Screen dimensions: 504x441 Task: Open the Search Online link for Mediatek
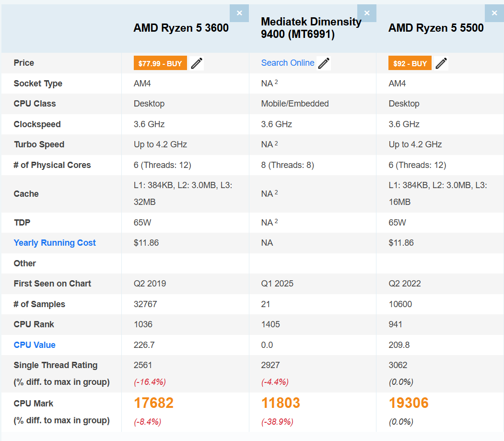(288, 63)
